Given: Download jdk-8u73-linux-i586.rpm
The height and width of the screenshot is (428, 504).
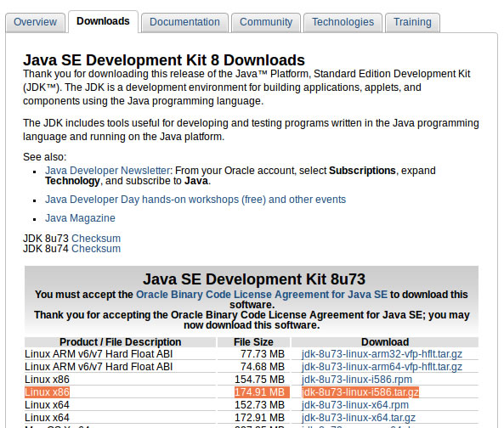Looking at the screenshot, I should tap(357, 380).
